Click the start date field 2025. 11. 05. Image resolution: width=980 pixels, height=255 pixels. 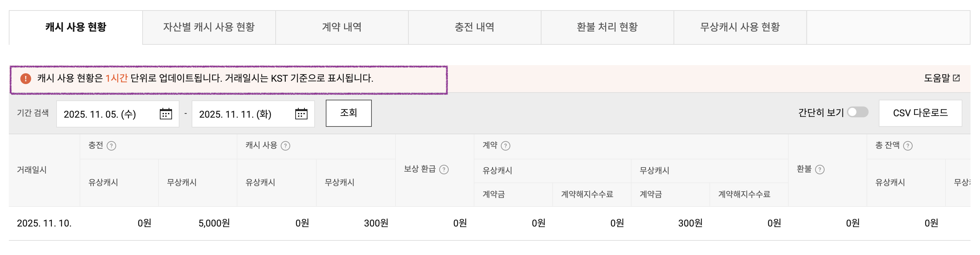(x=100, y=114)
